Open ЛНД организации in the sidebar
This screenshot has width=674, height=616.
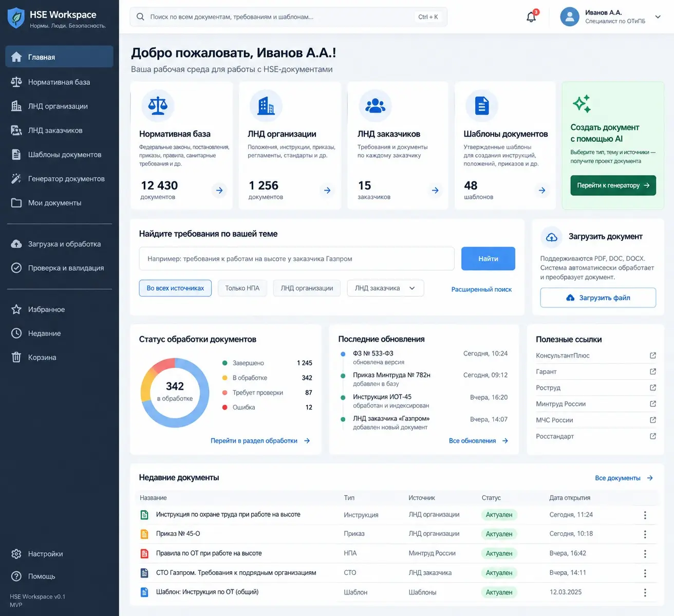[x=59, y=106]
